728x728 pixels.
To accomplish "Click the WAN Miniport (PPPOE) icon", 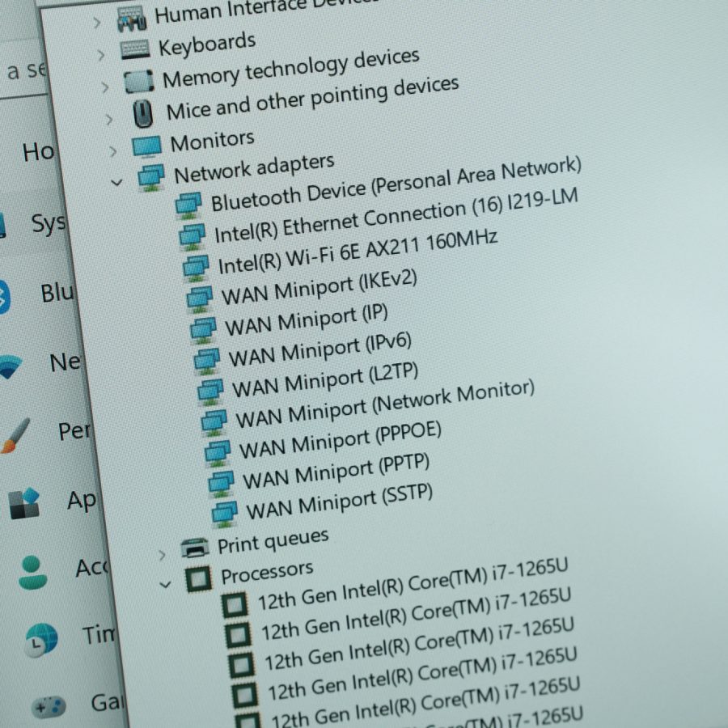I will click(218, 454).
